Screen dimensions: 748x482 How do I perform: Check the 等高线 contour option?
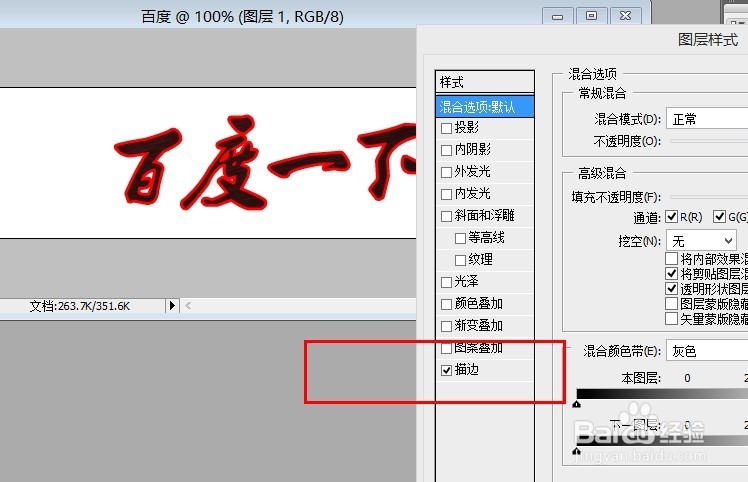tap(460, 238)
